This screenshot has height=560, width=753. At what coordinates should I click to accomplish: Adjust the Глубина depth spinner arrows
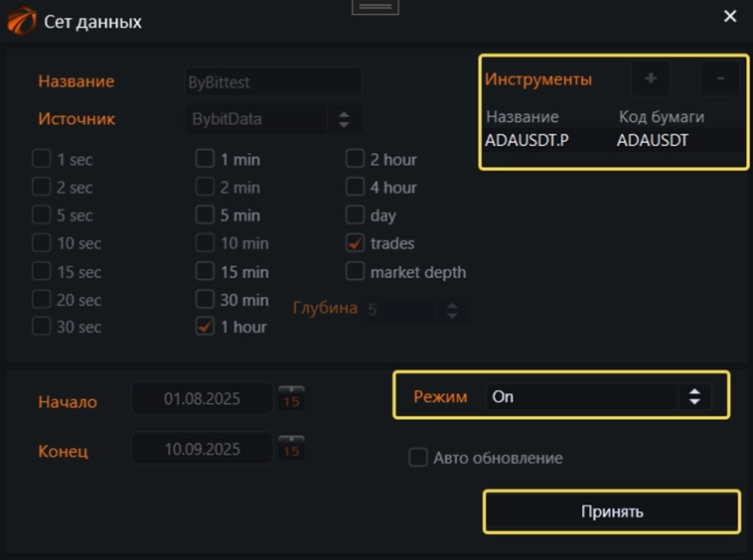coord(452,310)
